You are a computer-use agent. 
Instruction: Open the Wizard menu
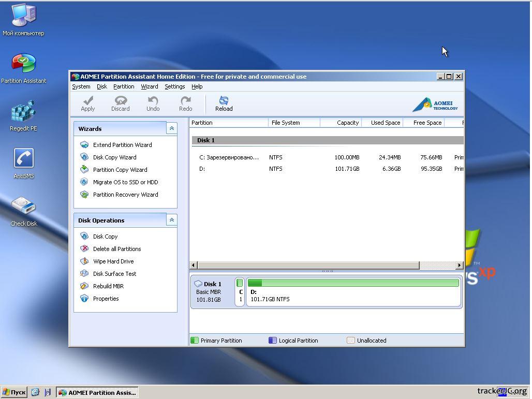[x=150, y=86]
